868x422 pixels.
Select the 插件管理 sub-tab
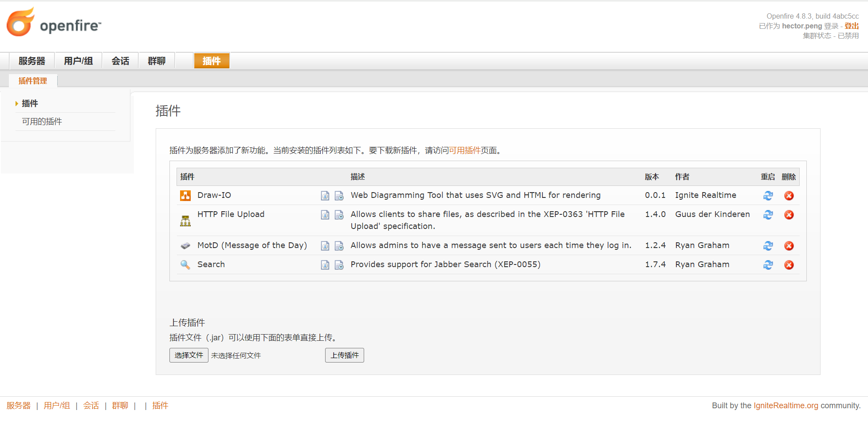point(33,81)
